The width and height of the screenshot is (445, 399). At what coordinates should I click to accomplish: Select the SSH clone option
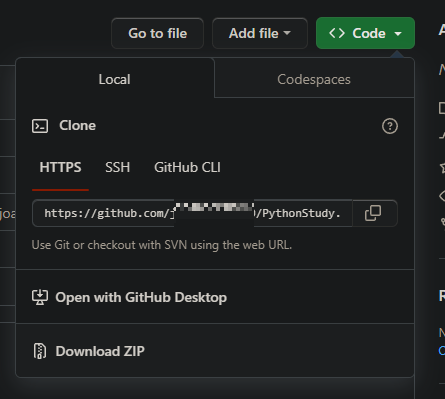click(x=117, y=167)
